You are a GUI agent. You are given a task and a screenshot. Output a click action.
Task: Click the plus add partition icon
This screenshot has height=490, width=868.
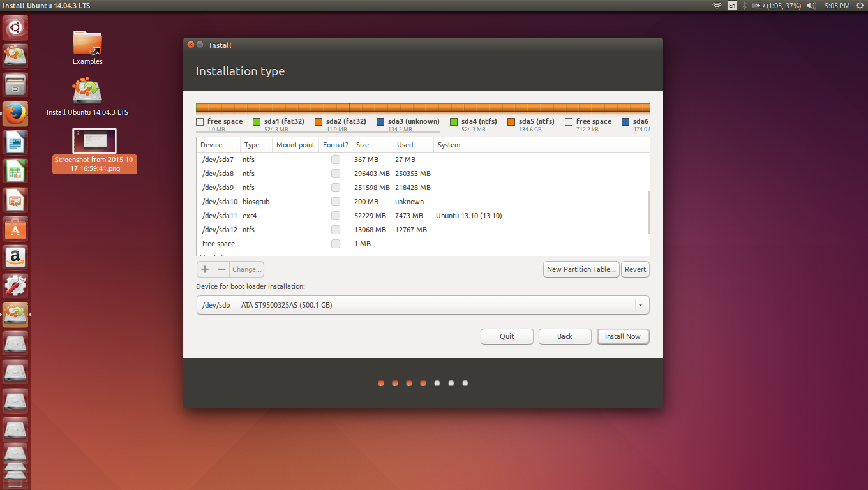point(205,269)
